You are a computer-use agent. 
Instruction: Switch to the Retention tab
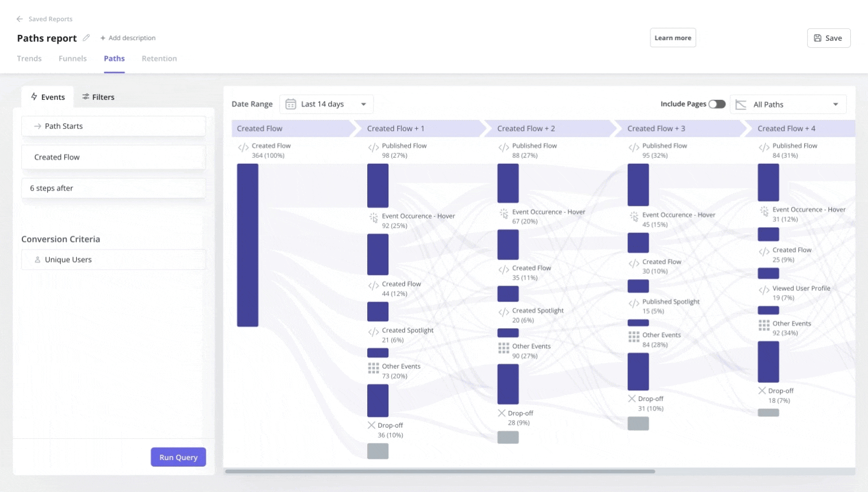(159, 58)
